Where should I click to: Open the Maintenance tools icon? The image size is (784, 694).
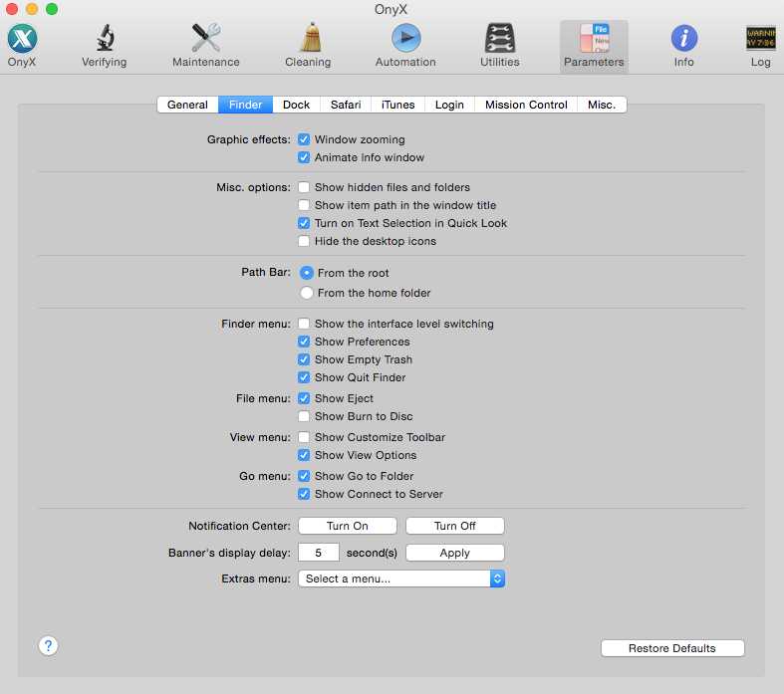click(x=206, y=39)
